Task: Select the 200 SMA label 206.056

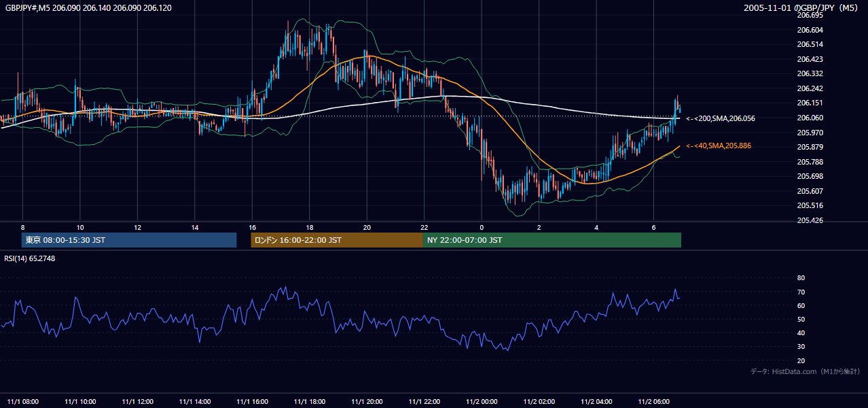Action: [x=721, y=118]
